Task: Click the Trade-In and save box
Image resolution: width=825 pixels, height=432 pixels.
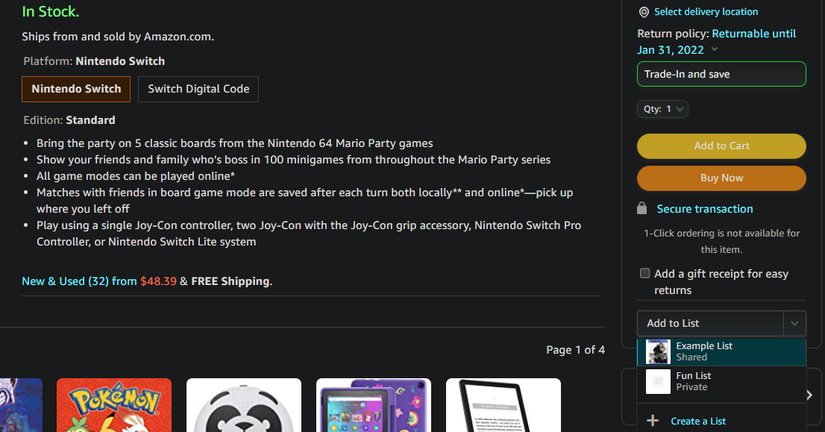Action: (721, 74)
